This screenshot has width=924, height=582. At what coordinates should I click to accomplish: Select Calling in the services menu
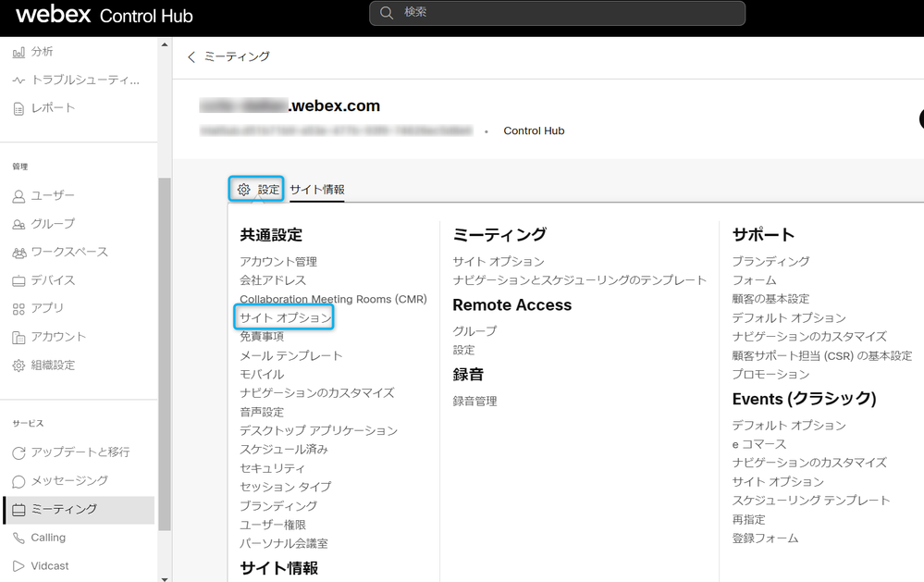48,538
